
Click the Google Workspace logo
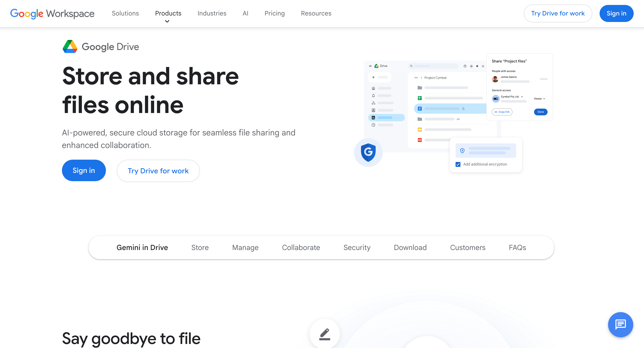coord(52,13)
